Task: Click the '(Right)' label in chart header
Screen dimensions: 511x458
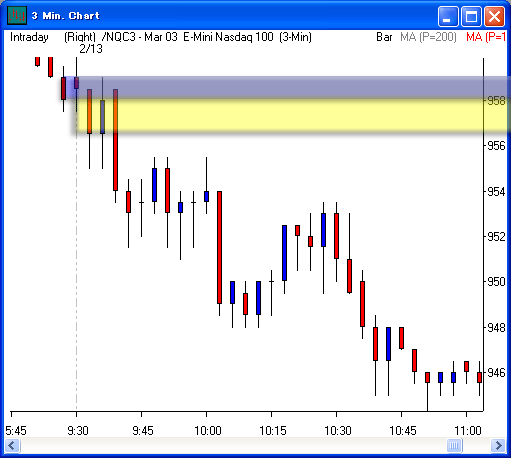Action: pyautogui.click(x=80, y=37)
